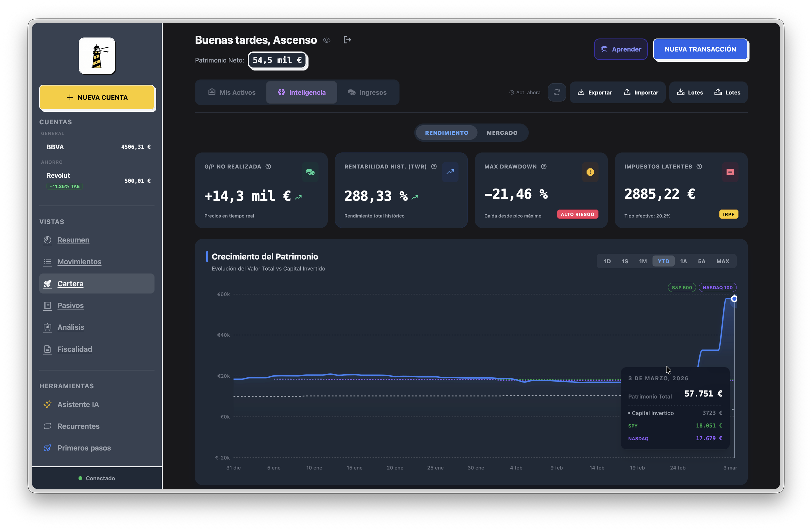This screenshot has height=530, width=812.
Task: Open the Mis Activos tab
Action: pos(232,92)
